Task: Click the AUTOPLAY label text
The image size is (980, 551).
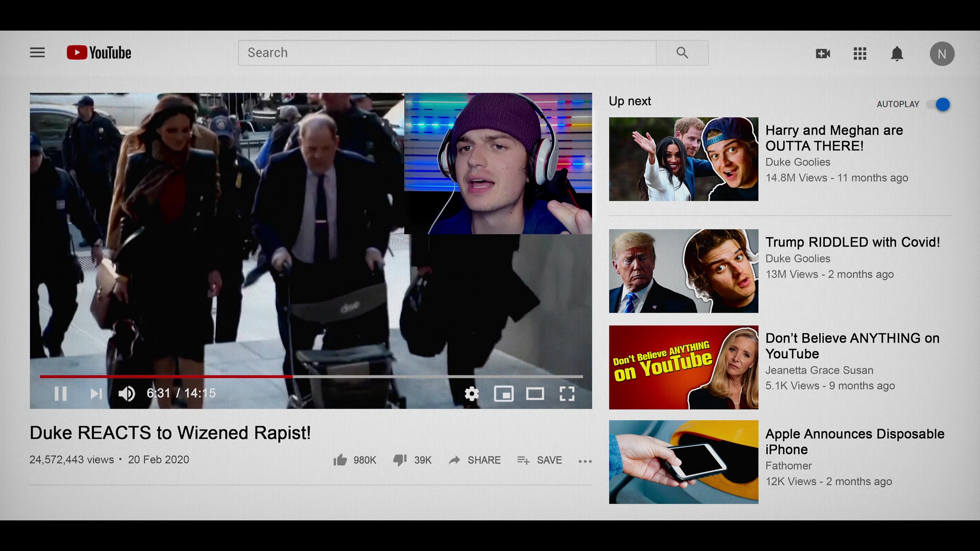Action: (898, 104)
